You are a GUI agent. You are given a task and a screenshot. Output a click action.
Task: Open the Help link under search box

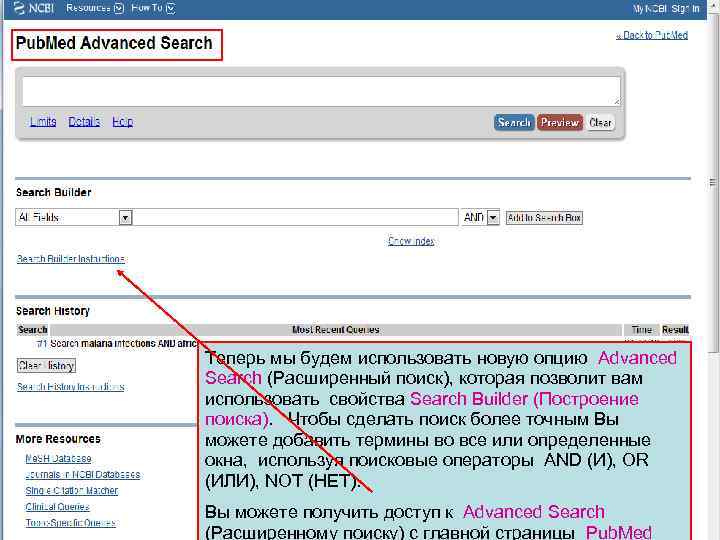coord(123,122)
